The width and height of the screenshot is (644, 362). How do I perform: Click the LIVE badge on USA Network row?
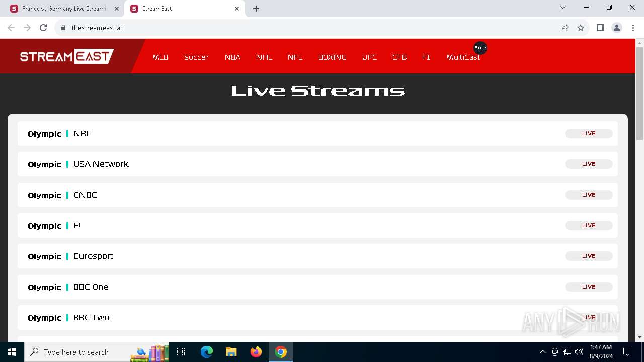pyautogui.click(x=589, y=164)
